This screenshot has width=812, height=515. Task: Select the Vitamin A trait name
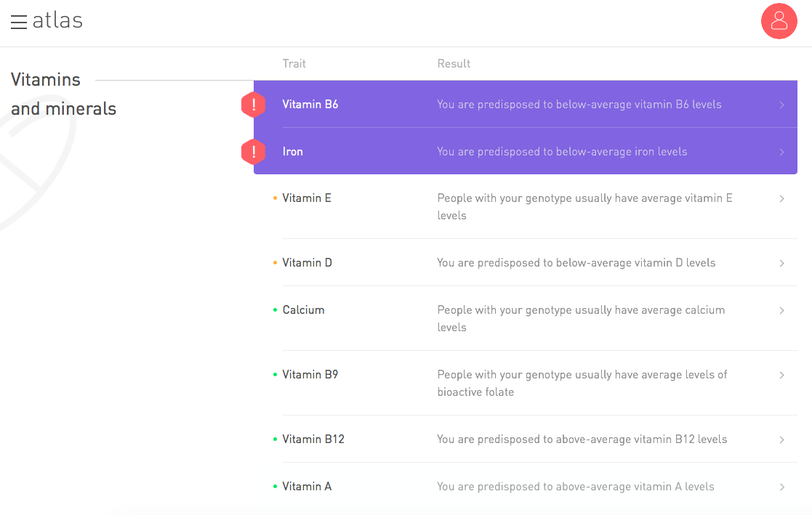307,487
